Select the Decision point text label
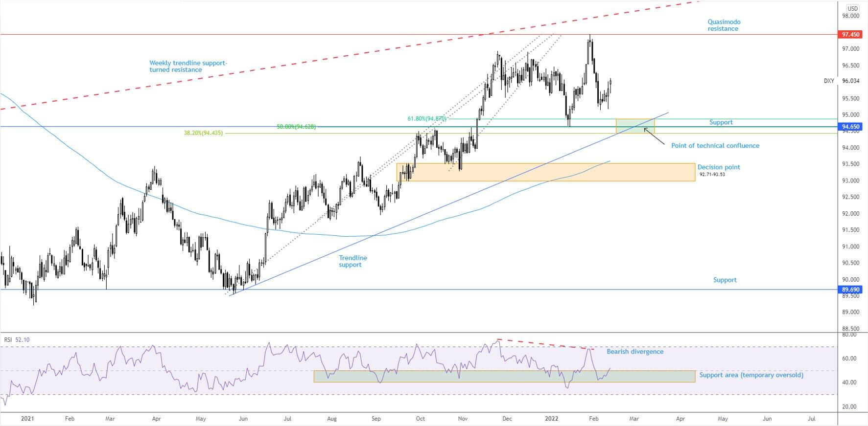Image resolution: width=868 pixels, height=426 pixels. [x=718, y=167]
